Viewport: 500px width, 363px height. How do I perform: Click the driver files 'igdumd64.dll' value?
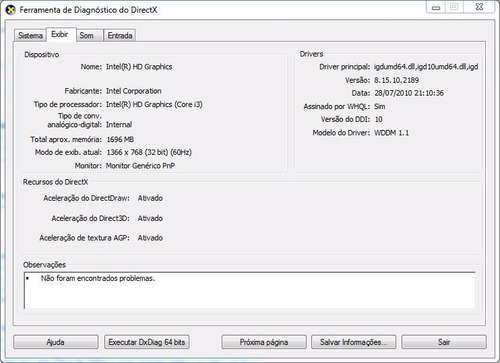pos(426,67)
